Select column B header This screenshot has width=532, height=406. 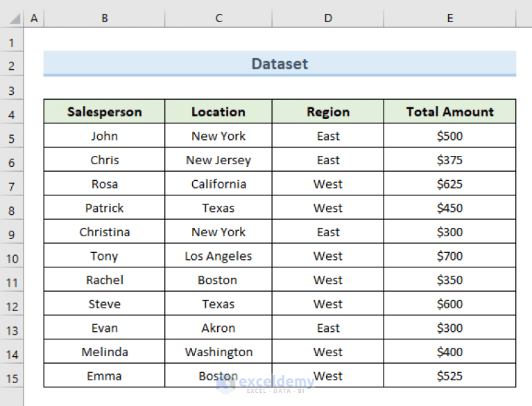click(105, 18)
